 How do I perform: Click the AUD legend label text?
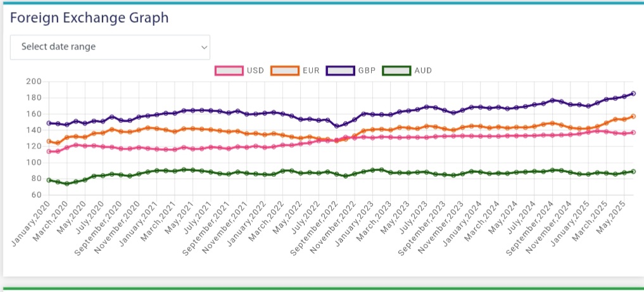[x=423, y=70]
